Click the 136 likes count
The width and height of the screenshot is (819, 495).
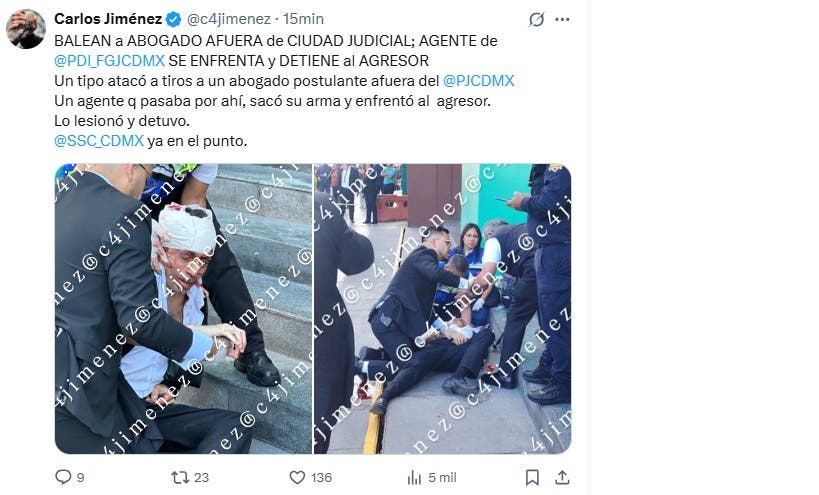click(322, 477)
